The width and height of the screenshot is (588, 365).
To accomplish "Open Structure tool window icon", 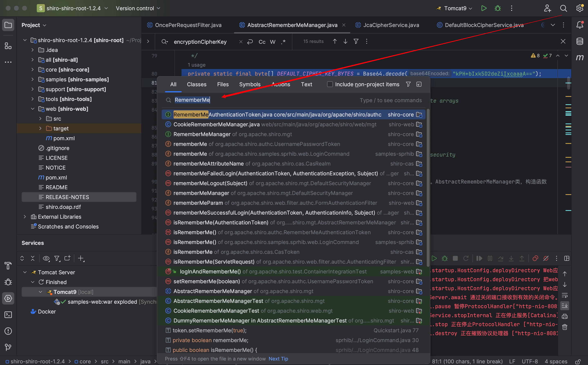I will coord(8,46).
